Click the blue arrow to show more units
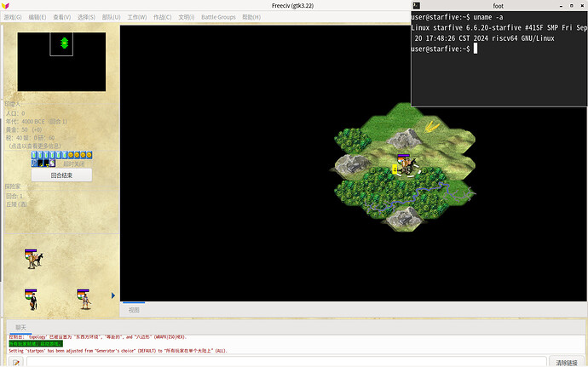Screen dimensions: 588x367 coord(112,295)
